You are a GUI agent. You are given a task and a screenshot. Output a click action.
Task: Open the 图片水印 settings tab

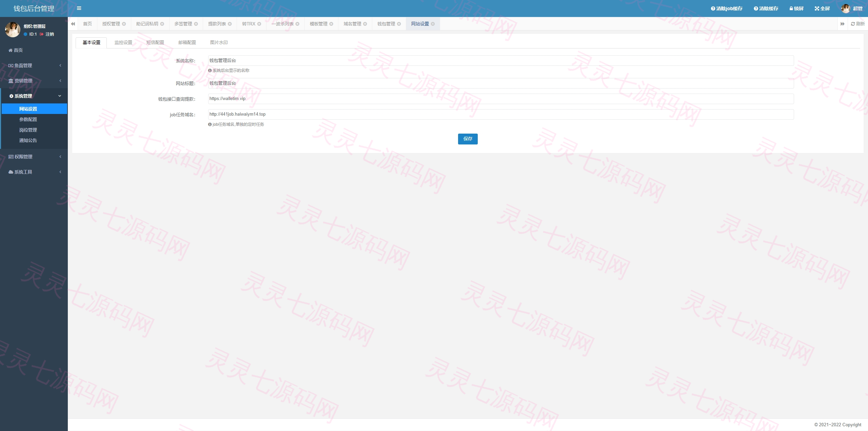click(219, 42)
